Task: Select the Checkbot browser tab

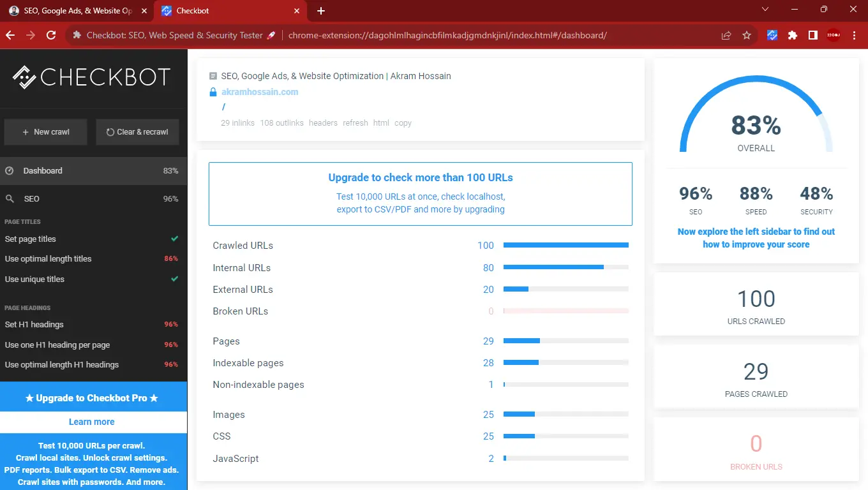Action: pos(230,11)
